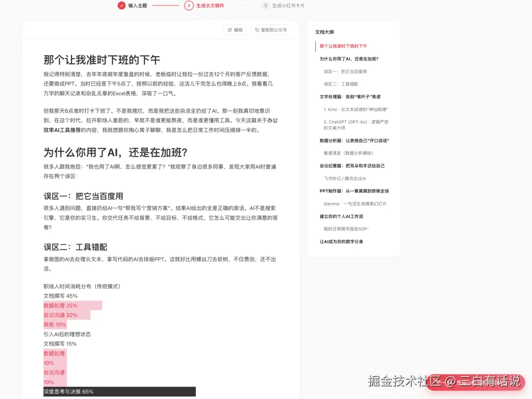
Task: Select Gamma 一句话生成精美幻灯片 outline item
Action: tap(355, 203)
